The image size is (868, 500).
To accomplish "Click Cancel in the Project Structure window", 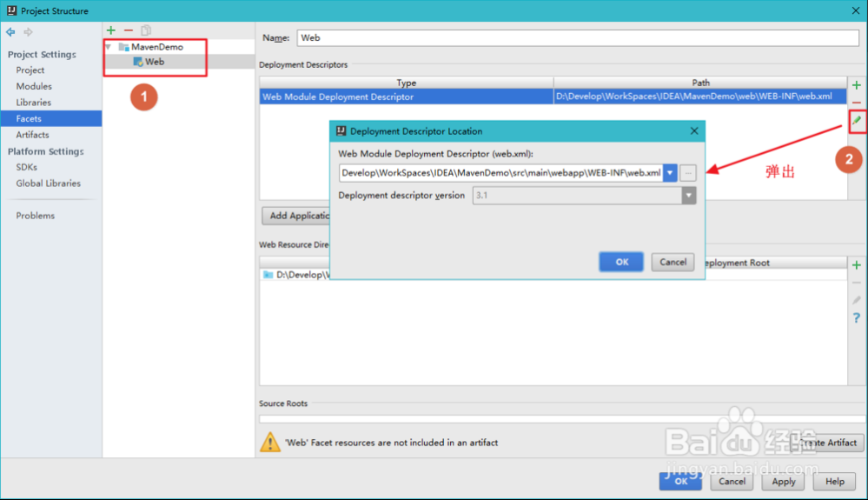I will pyautogui.click(x=732, y=481).
